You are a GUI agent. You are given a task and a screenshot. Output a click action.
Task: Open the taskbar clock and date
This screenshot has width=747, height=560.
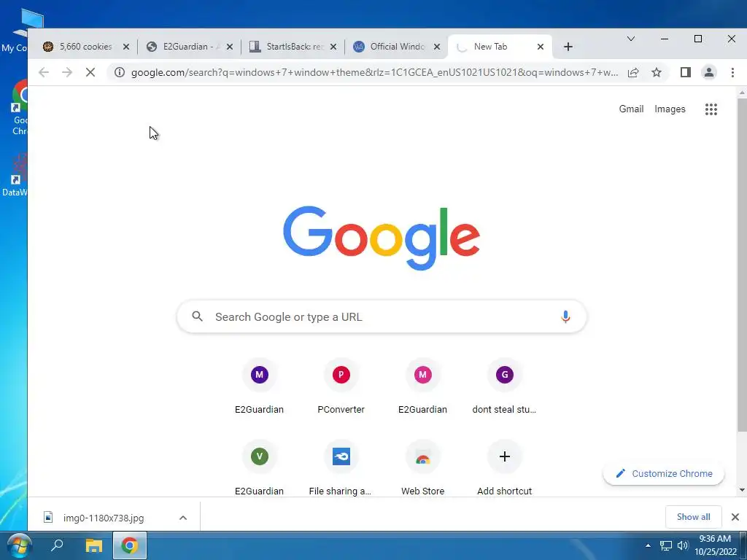tap(715, 545)
